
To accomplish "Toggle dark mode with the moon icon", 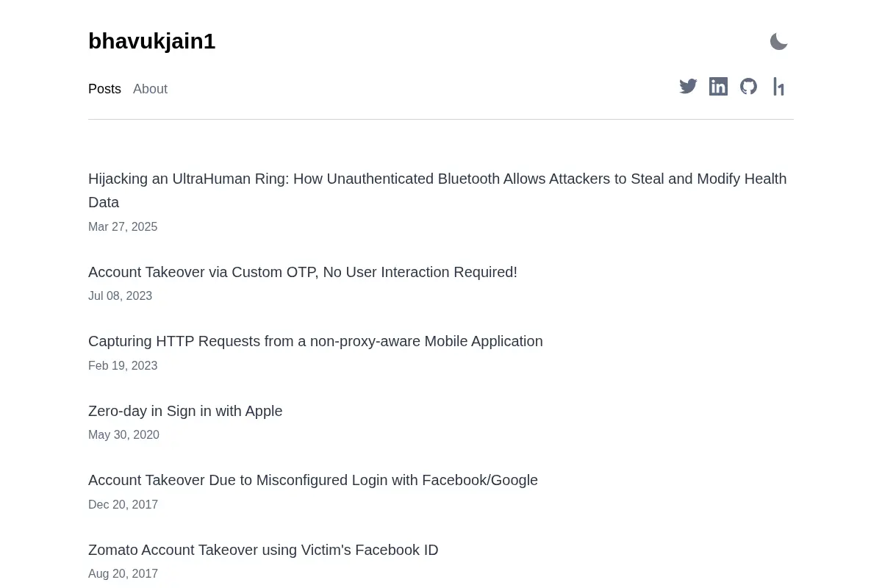I will pos(779,42).
